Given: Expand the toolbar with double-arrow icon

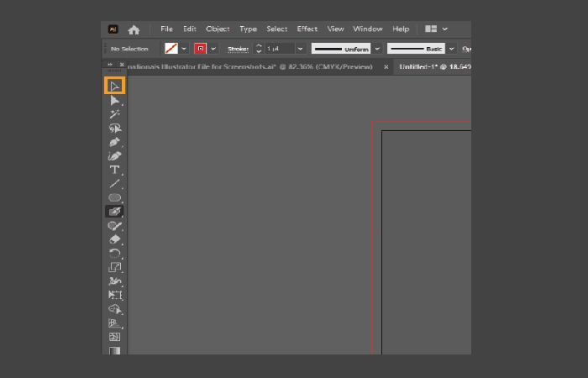Looking at the screenshot, I should tap(110, 65).
